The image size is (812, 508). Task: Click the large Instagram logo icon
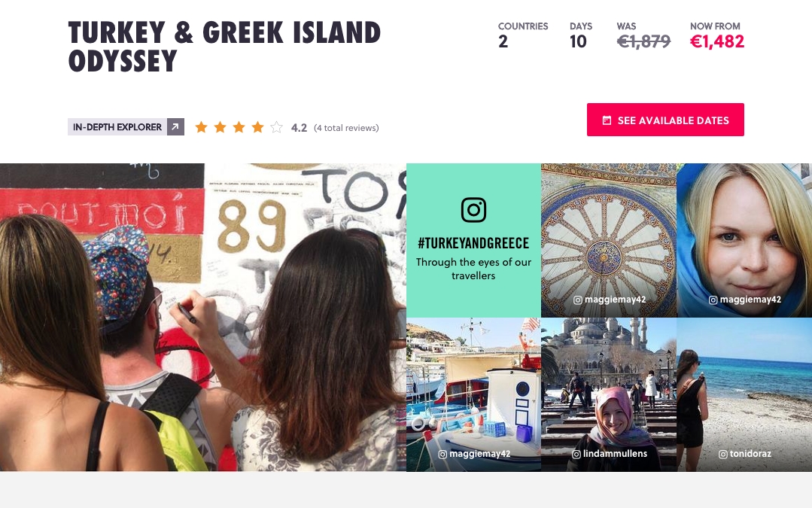coord(473,210)
